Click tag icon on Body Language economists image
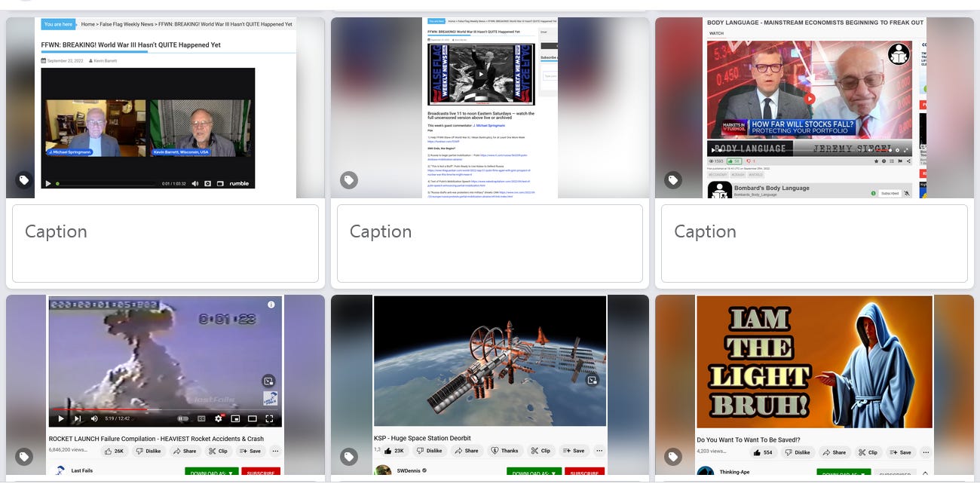 [673, 180]
